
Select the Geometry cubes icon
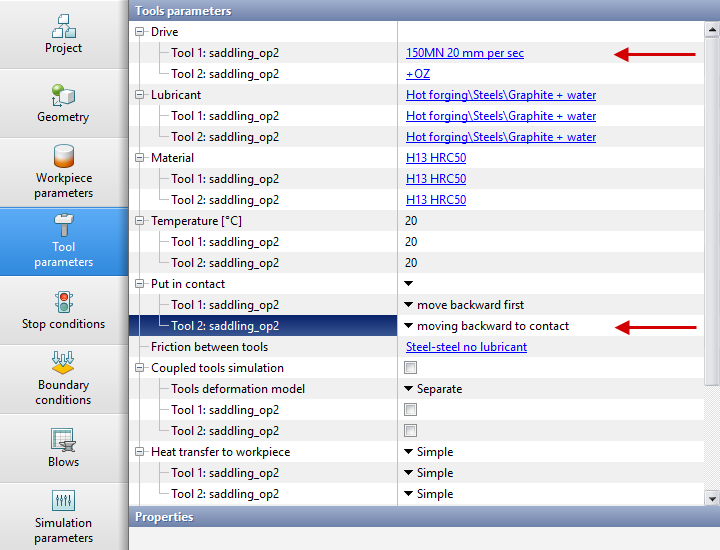click(x=63, y=94)
